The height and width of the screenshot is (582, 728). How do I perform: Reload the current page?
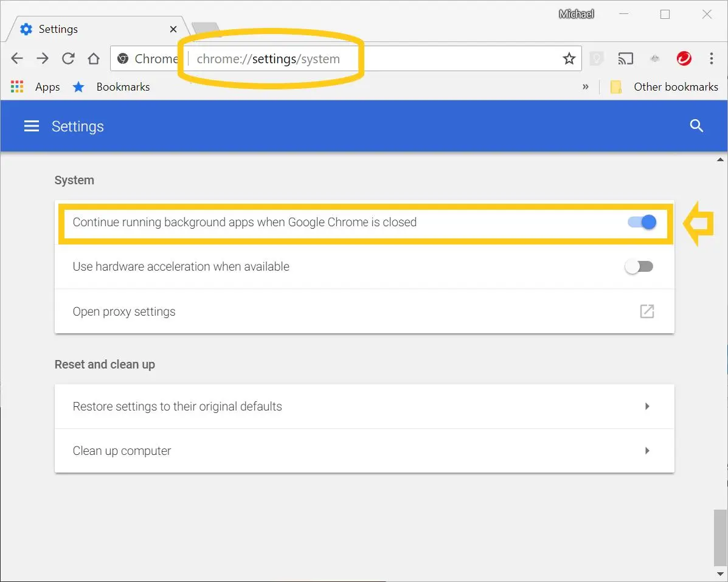(x=68, y=58)
